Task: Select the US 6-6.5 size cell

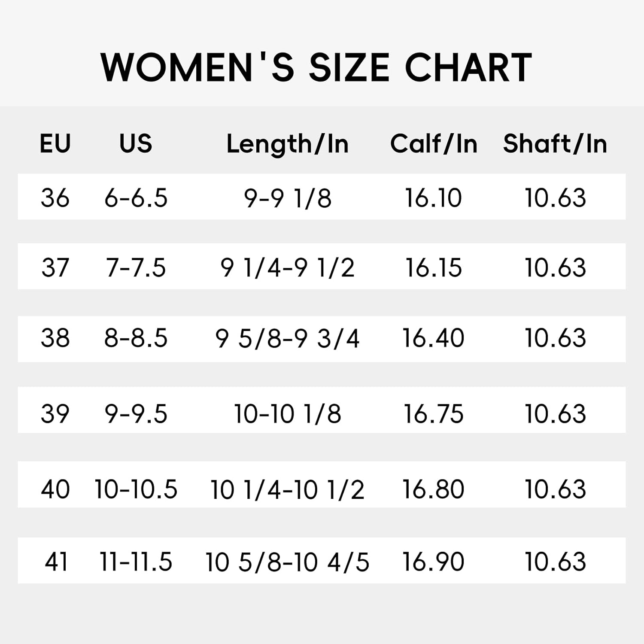Action: [x=136, y=198]
